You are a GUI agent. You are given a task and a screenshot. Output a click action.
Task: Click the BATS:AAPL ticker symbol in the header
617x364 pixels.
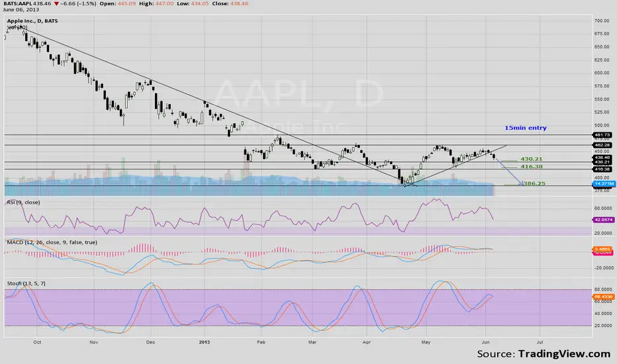[18, 3]
